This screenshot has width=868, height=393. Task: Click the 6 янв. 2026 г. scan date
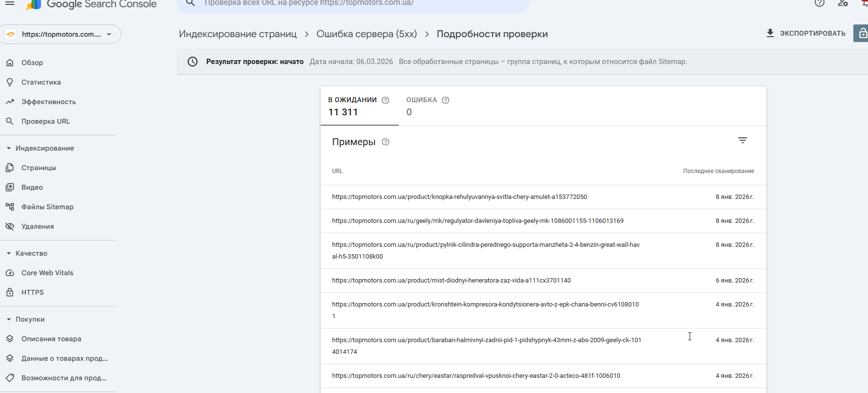[735, 281]
